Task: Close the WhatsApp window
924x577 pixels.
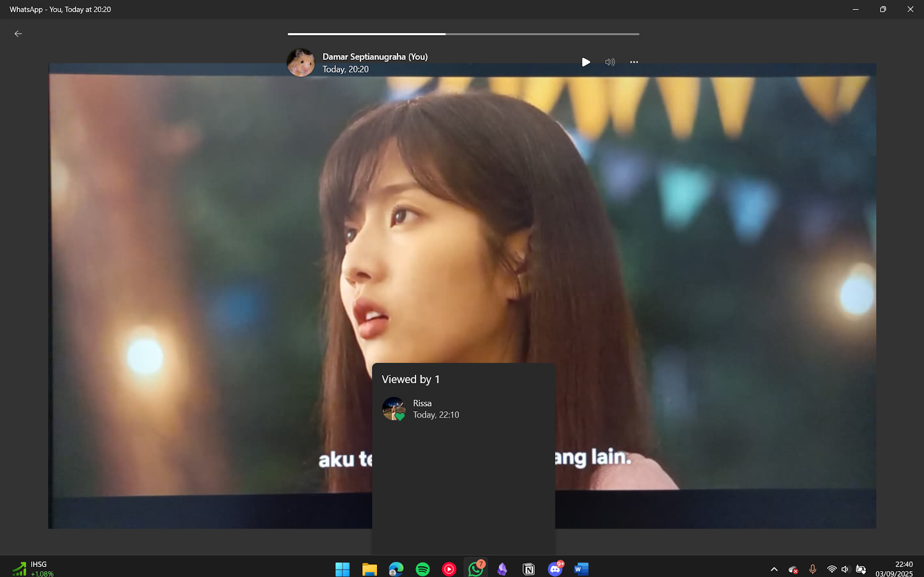Action: [910, 10]
